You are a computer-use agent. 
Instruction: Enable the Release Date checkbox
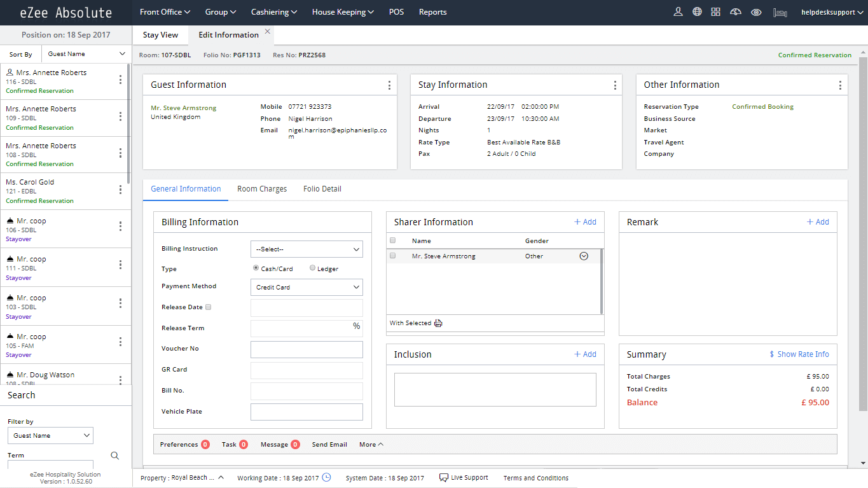209,307
